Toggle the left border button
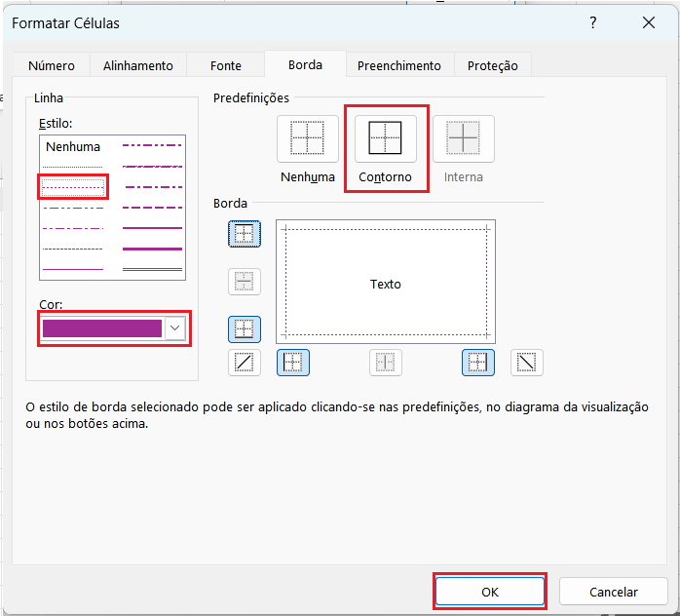680x616 pixels. pyautogui.click(x=292, y=363)
